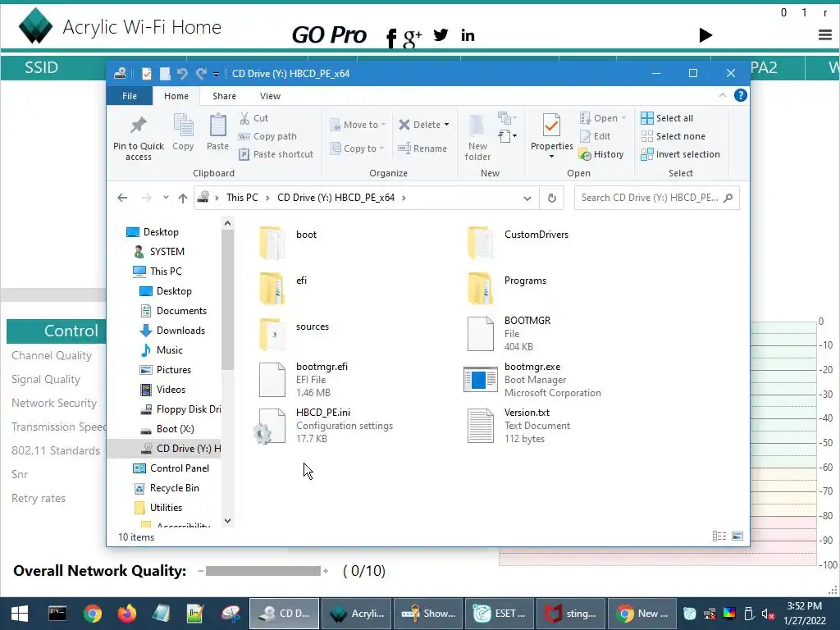This screenshot has height=630, width=840.
Task: Switch to details view icon
Action: click(x=719, y=536)
